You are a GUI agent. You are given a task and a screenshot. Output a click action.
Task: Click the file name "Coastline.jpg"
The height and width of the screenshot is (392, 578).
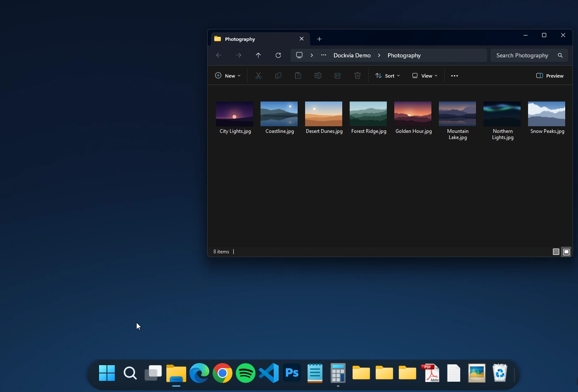pyautogui.click(x=280, y=131)
